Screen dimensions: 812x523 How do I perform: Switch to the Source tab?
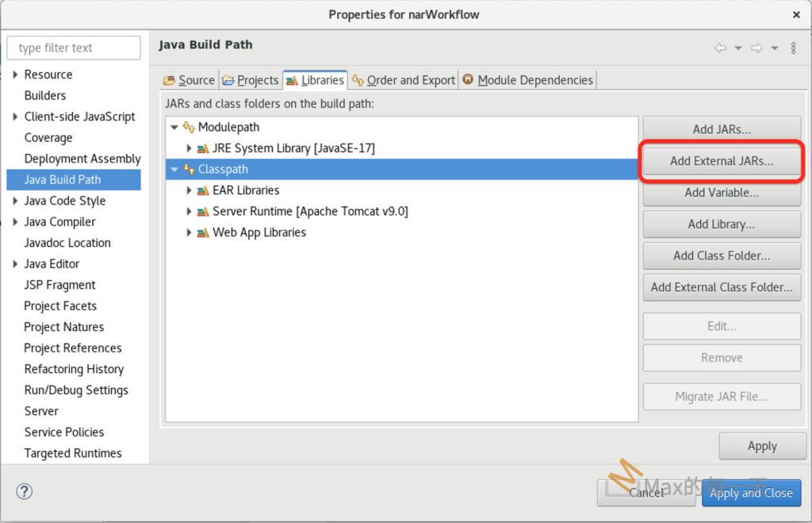pyautogui.click(x=189, y=80)
